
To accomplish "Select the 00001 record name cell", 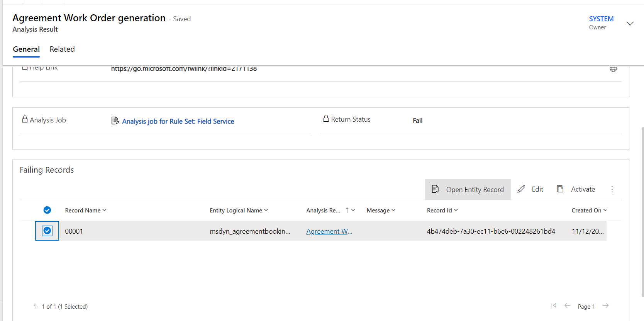I will 74,231.
